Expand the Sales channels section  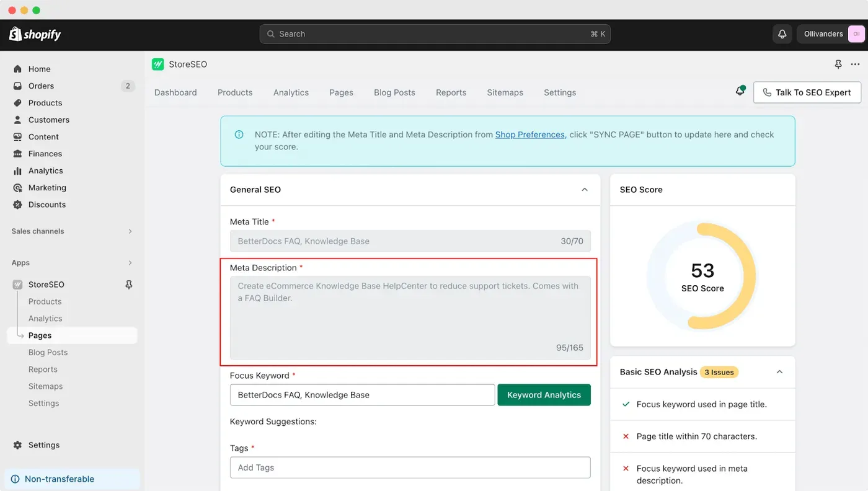[130, 231]
